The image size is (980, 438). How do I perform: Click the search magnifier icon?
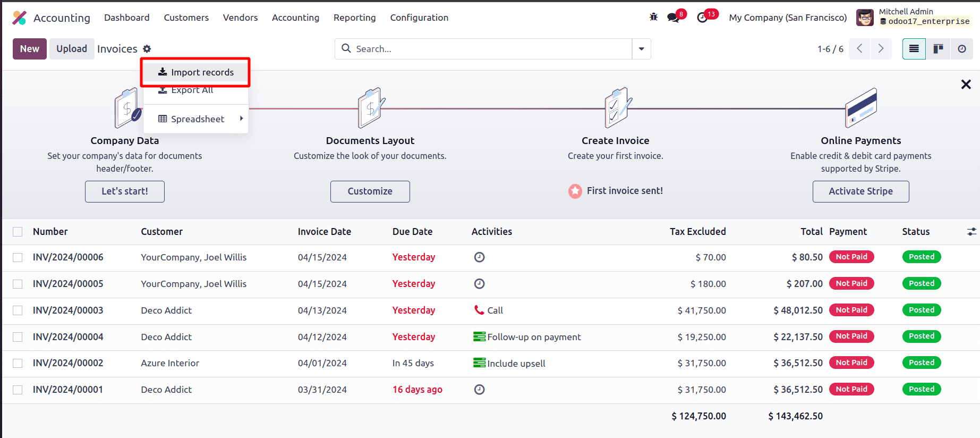tap(346, 48)
